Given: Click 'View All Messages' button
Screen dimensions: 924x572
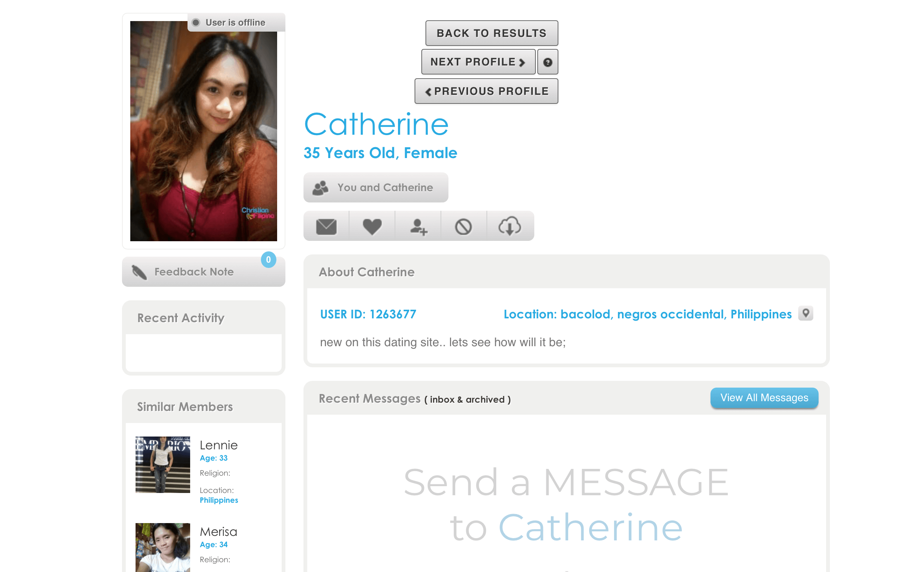Looking at the screenshot, I should click(x=764, y=397).
